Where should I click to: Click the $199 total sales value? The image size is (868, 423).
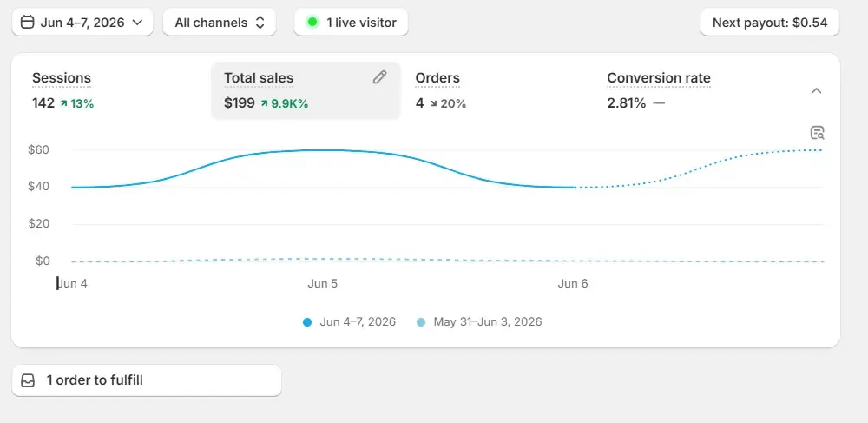click(240, 103)
